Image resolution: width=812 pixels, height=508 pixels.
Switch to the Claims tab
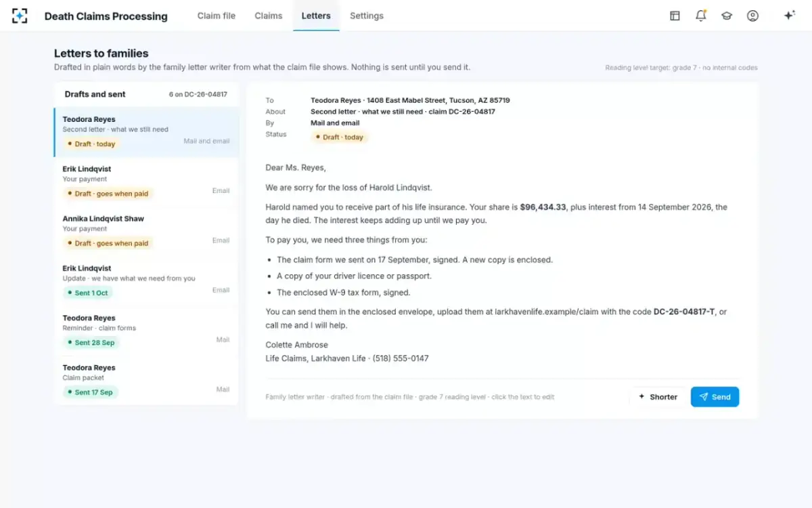(x=269, y=16)
